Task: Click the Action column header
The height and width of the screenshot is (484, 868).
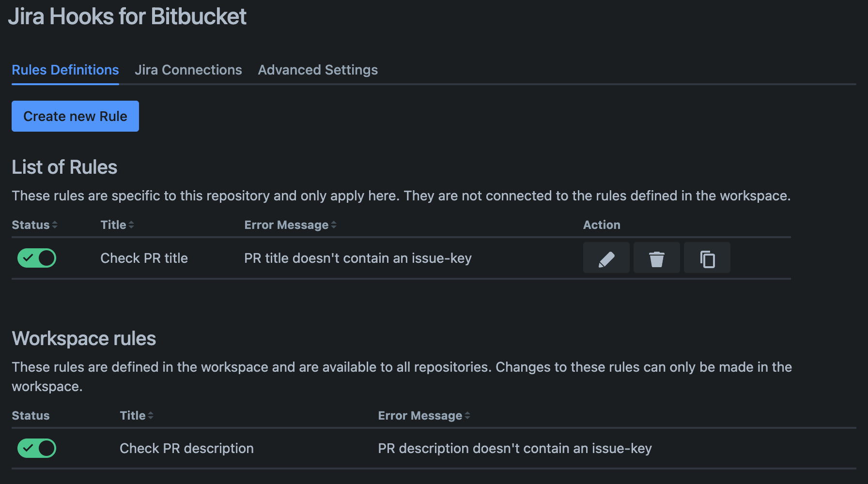Action: click(602, 225)
